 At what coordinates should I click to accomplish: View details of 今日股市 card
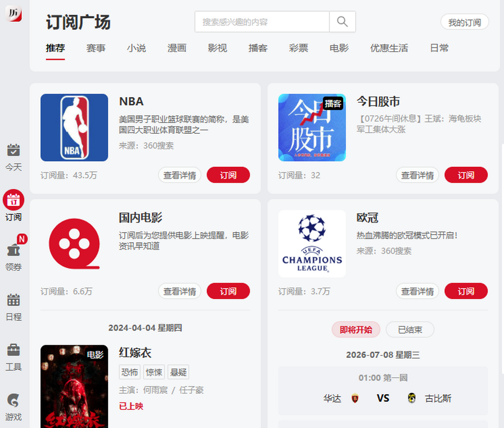[x=417, y=175]
